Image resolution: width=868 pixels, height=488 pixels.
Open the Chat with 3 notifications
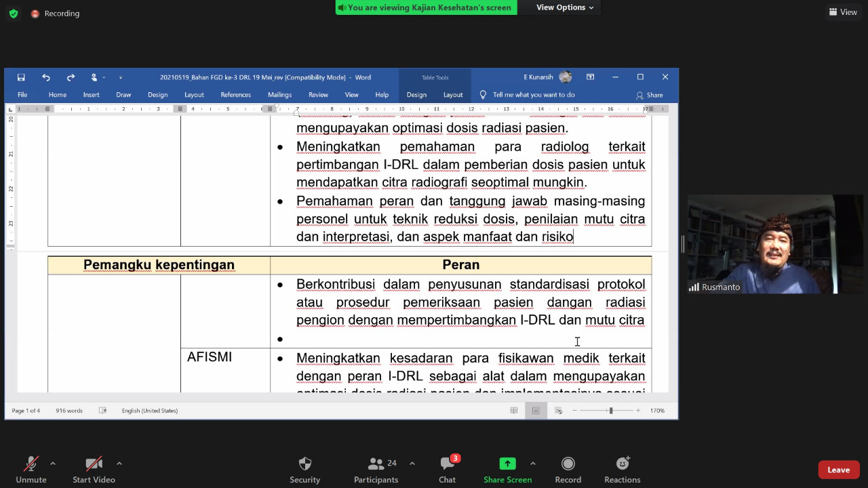click(x=448, y=470)
